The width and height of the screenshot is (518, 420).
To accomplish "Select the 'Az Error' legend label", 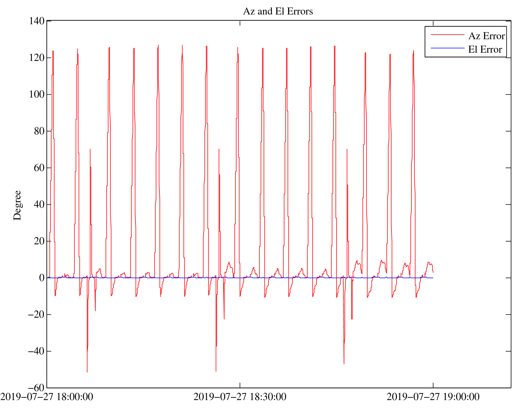I will [486, 36].
